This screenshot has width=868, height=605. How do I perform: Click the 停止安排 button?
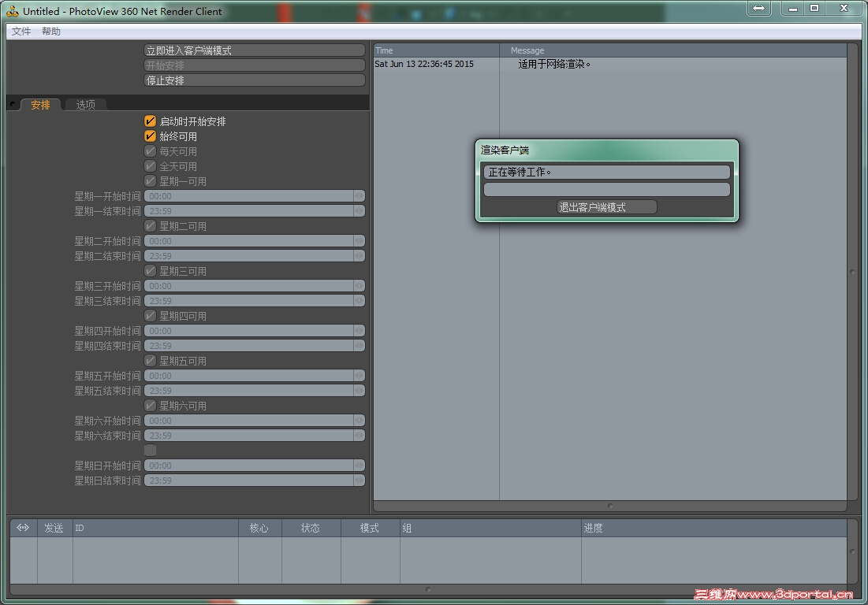(255, 80)
